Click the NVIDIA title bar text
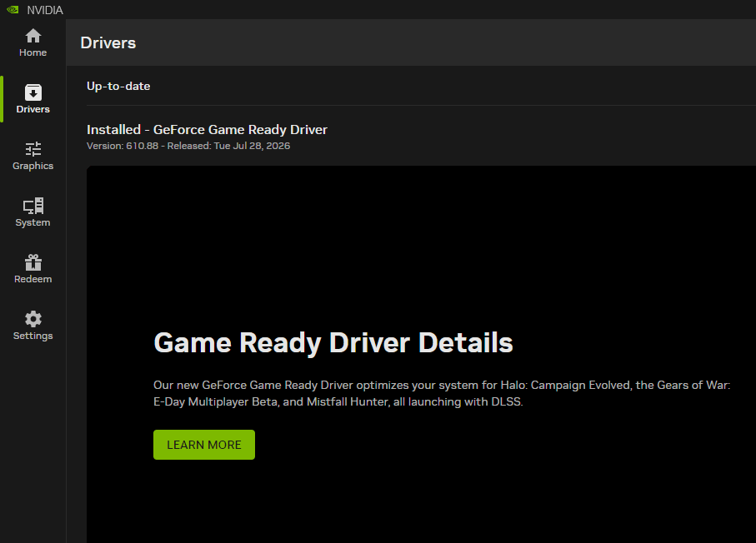This screenshot has height=543, width=756. coord(45,10)
